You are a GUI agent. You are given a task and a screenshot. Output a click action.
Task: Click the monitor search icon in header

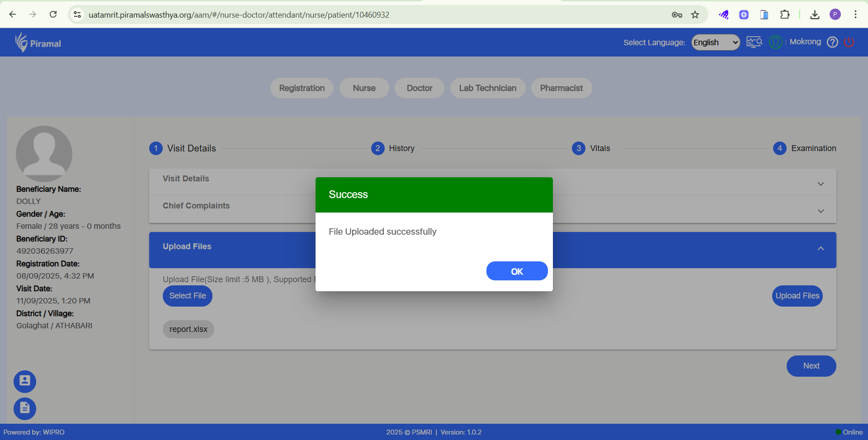[754, 42]
